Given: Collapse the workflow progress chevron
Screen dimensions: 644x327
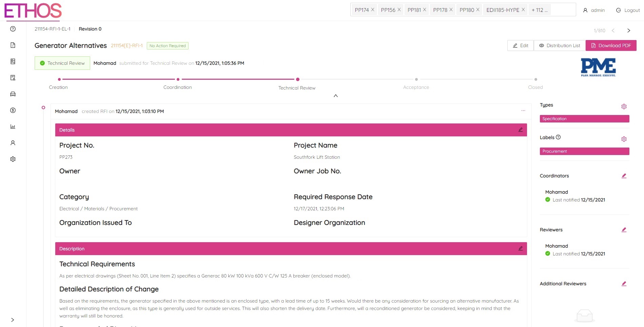Looking at the screenshot, I should pos(335,96).
